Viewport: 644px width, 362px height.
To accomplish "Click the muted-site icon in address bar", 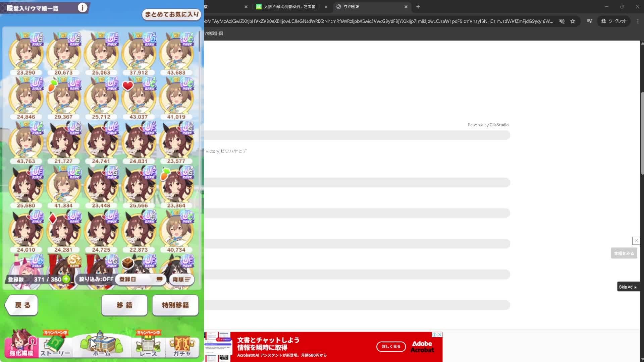I will pyautogui.click(x=562, y=21).
